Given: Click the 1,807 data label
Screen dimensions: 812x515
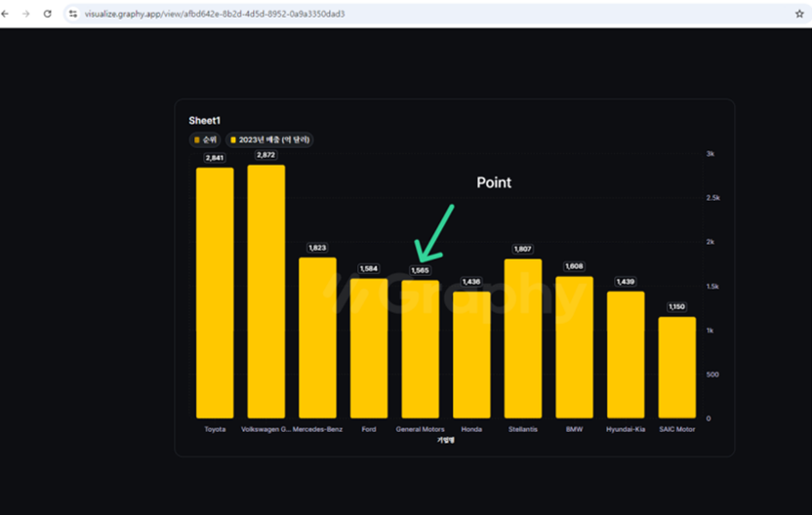Looking at the screenshot, I should pos(522,249).
